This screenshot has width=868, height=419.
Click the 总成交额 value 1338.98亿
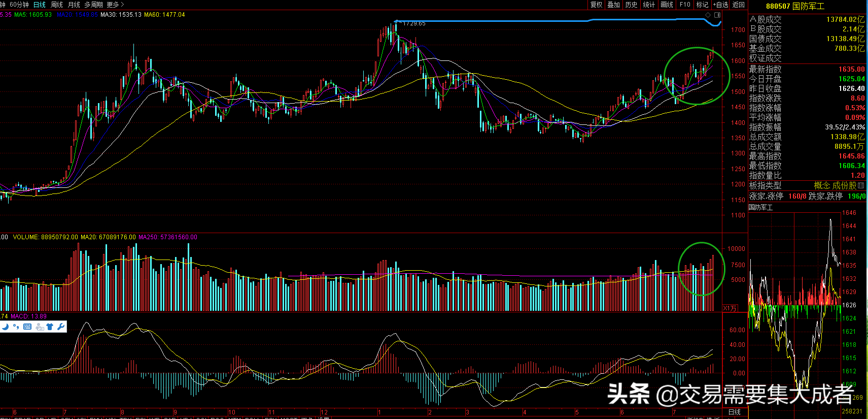[847, 137]
